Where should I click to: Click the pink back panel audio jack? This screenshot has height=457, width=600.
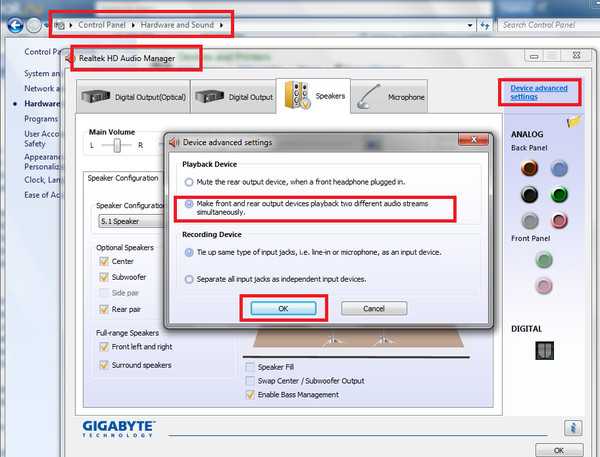[x=559, y=221]
